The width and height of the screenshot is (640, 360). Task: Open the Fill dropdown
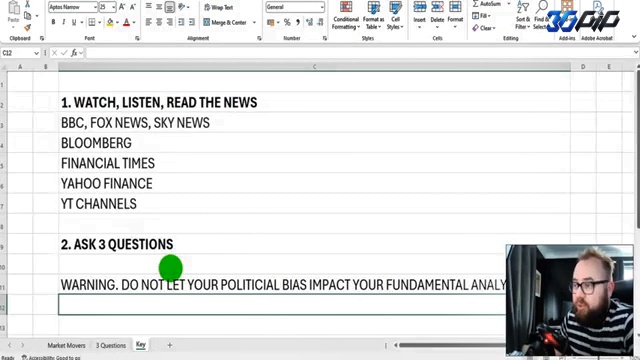coord(482,16)
